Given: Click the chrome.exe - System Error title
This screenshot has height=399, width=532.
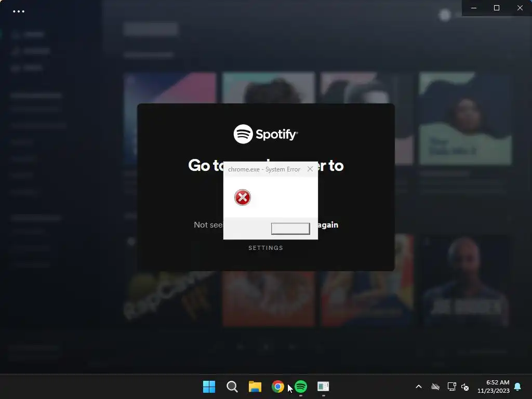Looking at the screenshot, I should [x=264, y=169].
